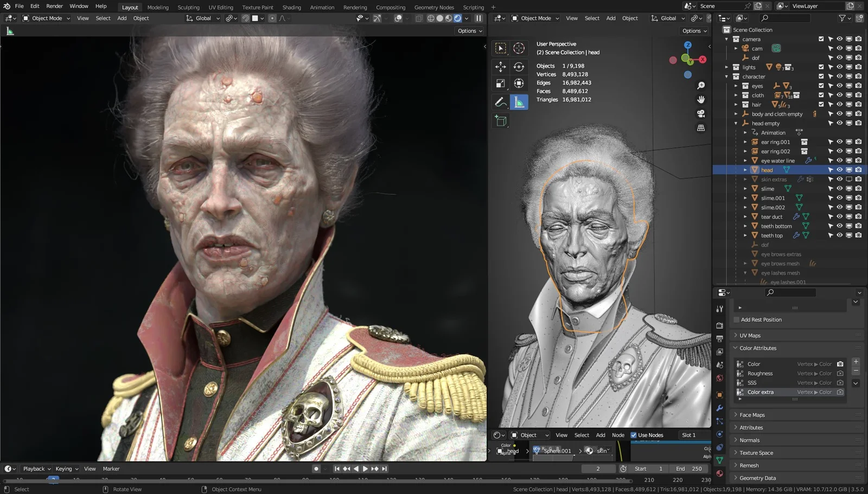868x494 pixels.
Task: Switch to the Sculpting workspace tab
Action: point(188,7)
